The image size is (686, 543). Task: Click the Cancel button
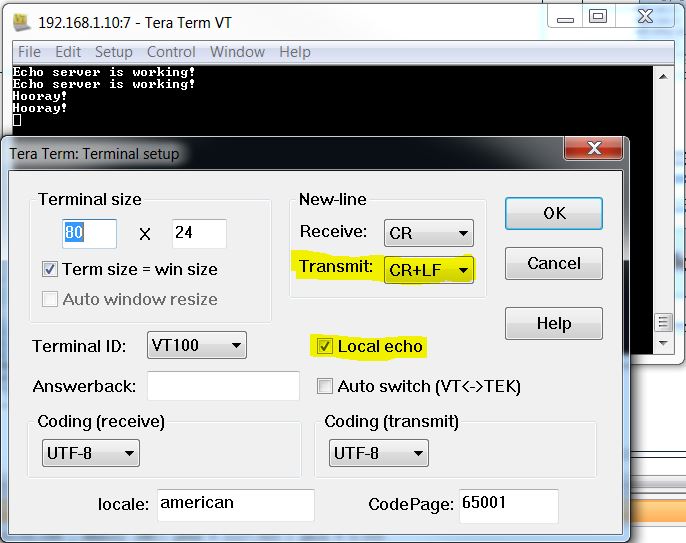554,263
